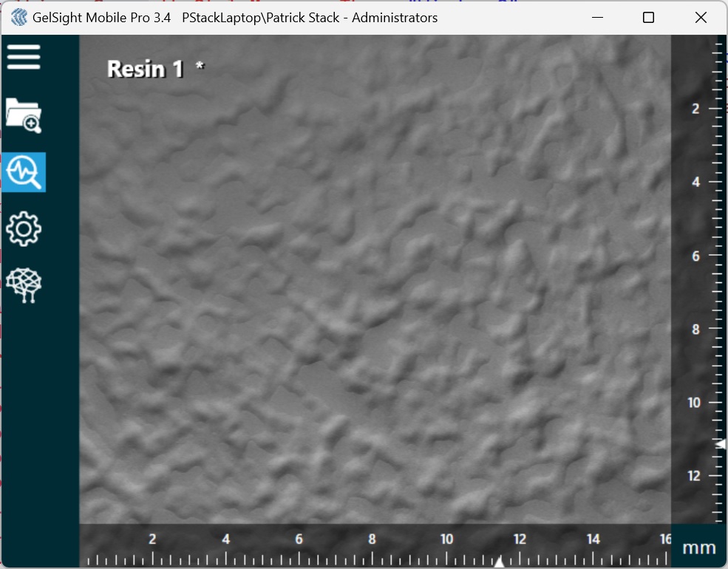Click the 12 mark on vertical ruler
Viewport: 728px width, 569px height.
point(694,476)
